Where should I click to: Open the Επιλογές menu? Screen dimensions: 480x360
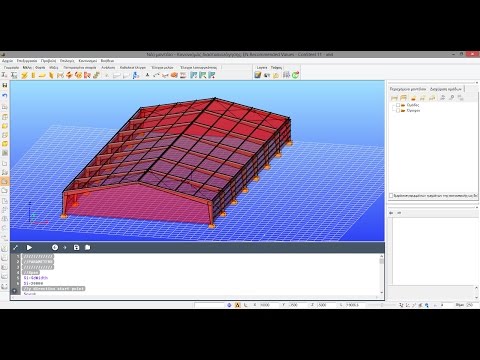pyautogui.click(x=67, y=61)
